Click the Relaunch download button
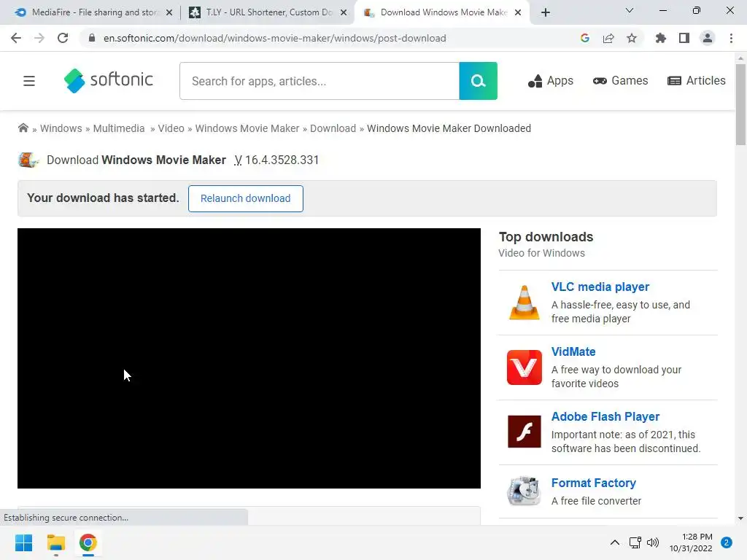 click(x=245, y=198)
